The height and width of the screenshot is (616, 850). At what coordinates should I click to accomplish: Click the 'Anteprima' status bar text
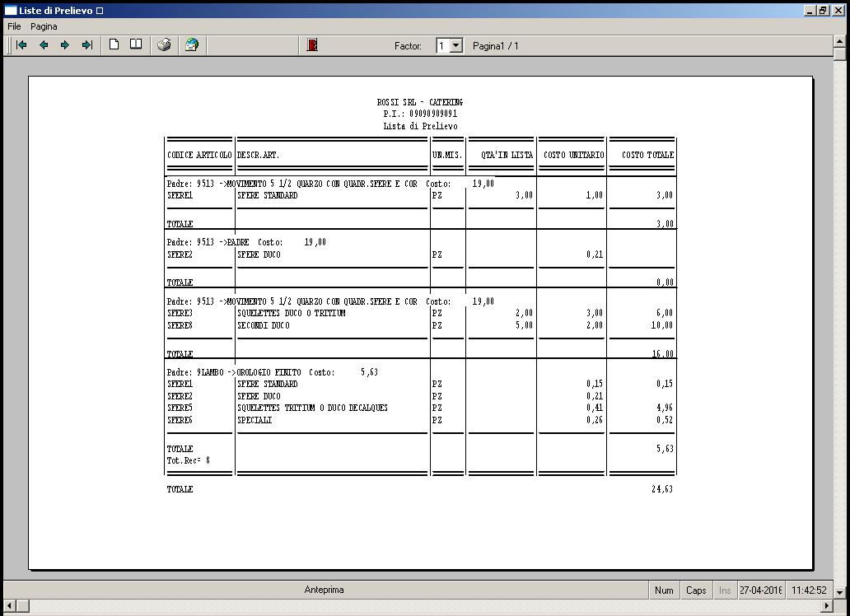325,590
